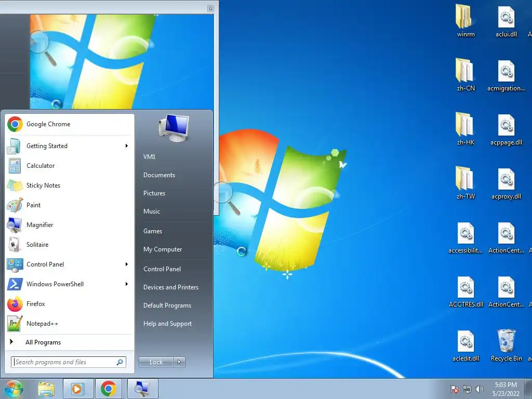Screen dimensions: 532x399
Task: Click the Lock button
Action: click(156, 362)
